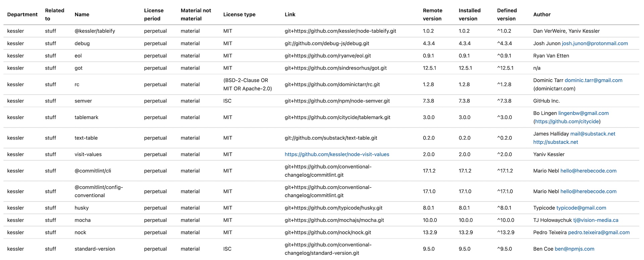This screenshot has width=644, height=260.
Task: Click the ben@npmjs.com email link
Action: tap(574, 249)
